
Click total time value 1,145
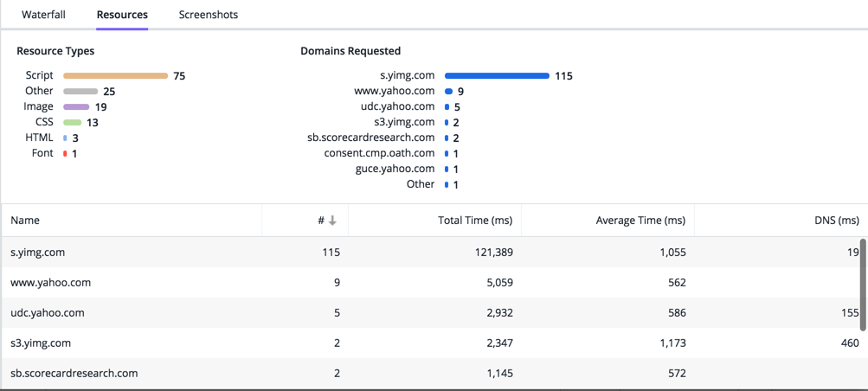pos(498,374)
